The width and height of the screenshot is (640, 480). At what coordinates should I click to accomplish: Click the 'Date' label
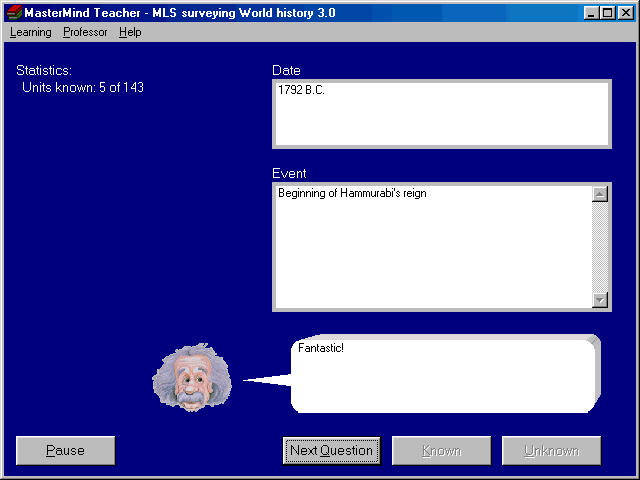286,71
